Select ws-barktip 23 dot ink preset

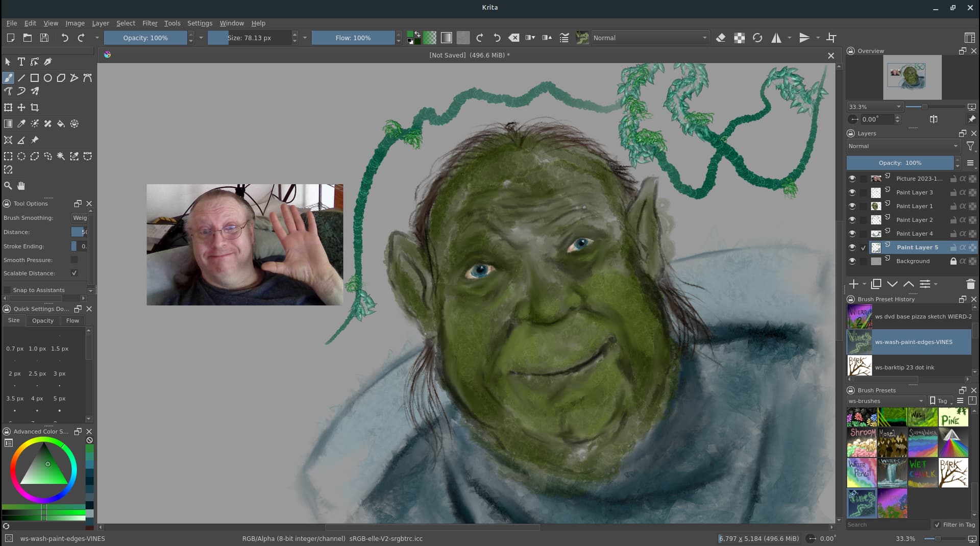point(909,367)
